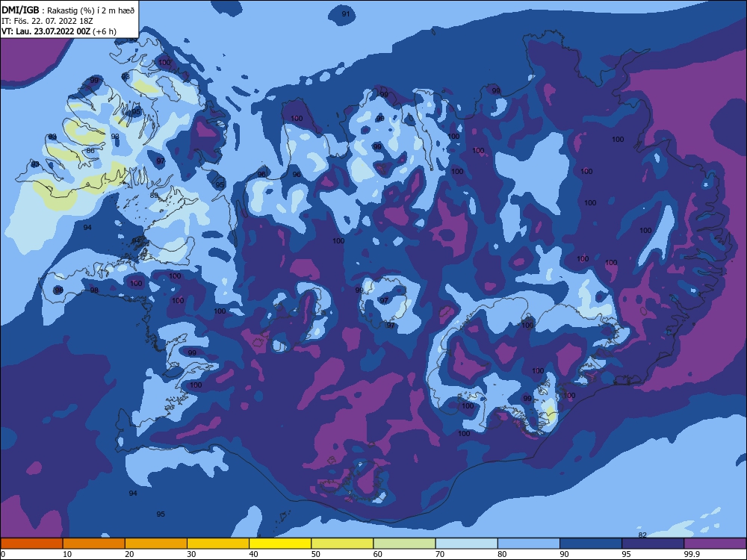Click the 'VT: Lau. 23.07.2022 00Z (+6 h)' line
This screenshot has height=560, width=747.
coord(58,31)
